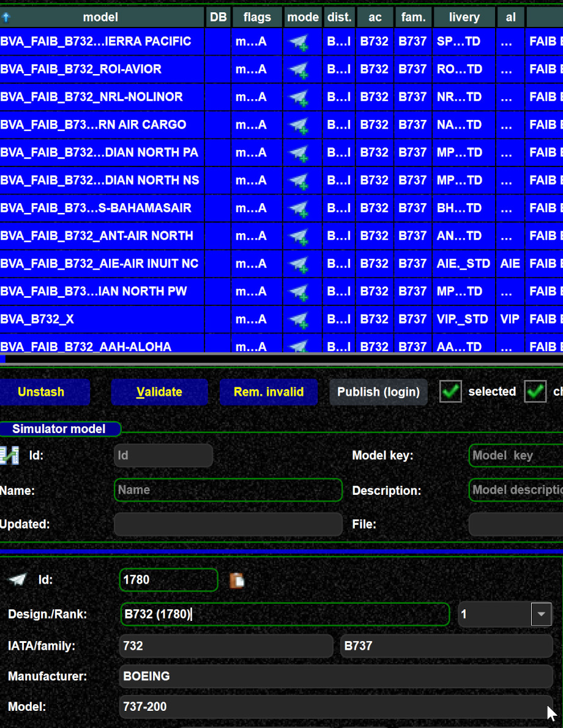Click the table's horizontal scrollbar
Screen dimensions: 563x728
point(281,359)
